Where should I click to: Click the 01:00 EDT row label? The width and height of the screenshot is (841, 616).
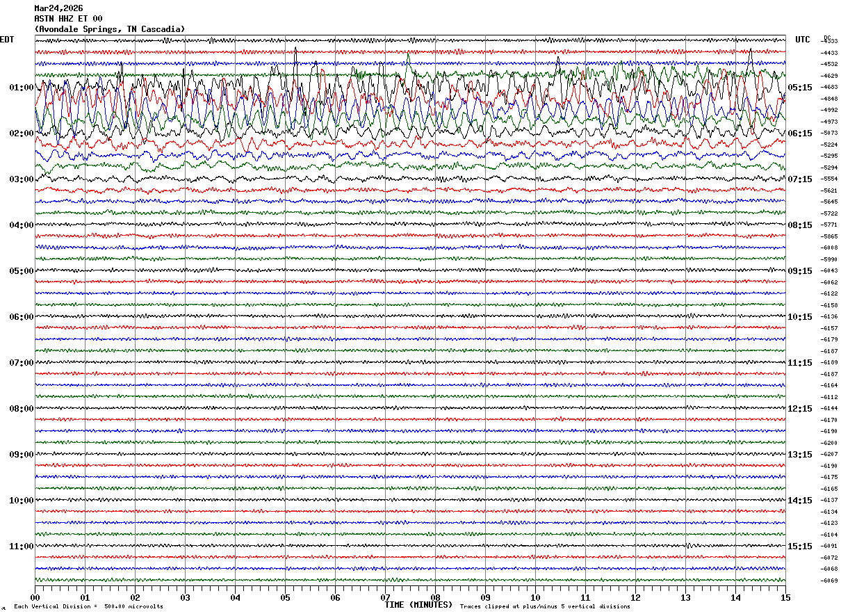22,88
